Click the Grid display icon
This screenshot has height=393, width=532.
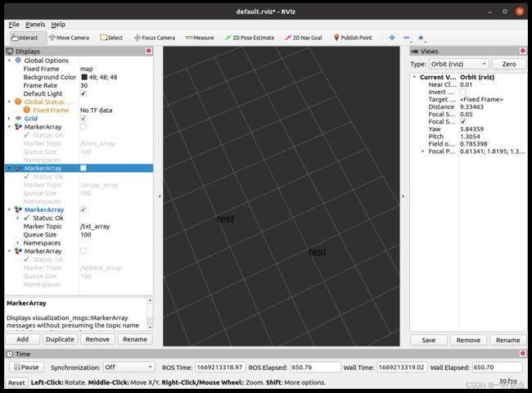(18, 118)
